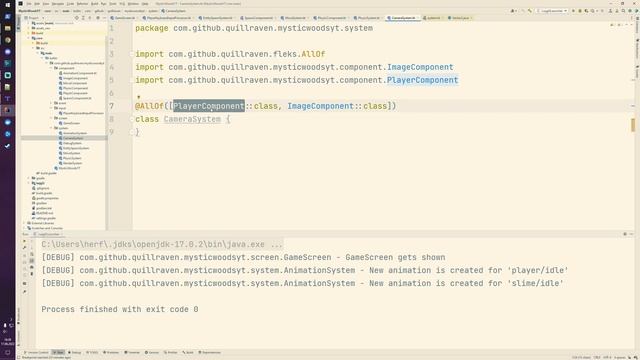Collapse the system folder in the project tree
The height and width of the screenshot is (360, 640).
[51, 128]
